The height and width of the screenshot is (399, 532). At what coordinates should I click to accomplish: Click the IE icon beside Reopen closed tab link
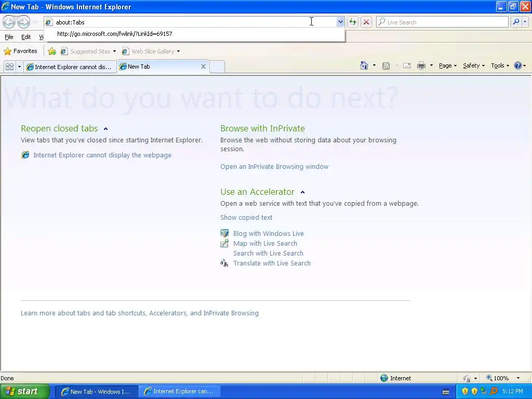click(x=25, y=155)
